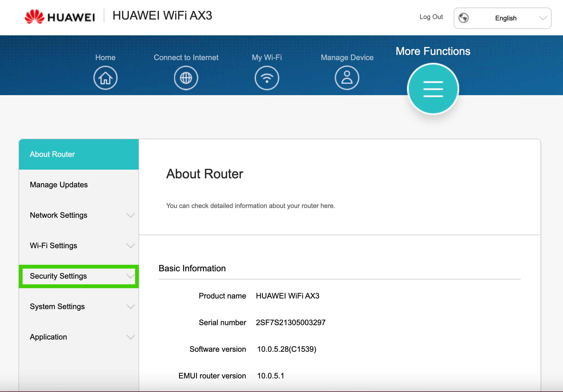563x392 pixels.
Task: Click the More Functions hamburger icon
Action: [433, 89]
